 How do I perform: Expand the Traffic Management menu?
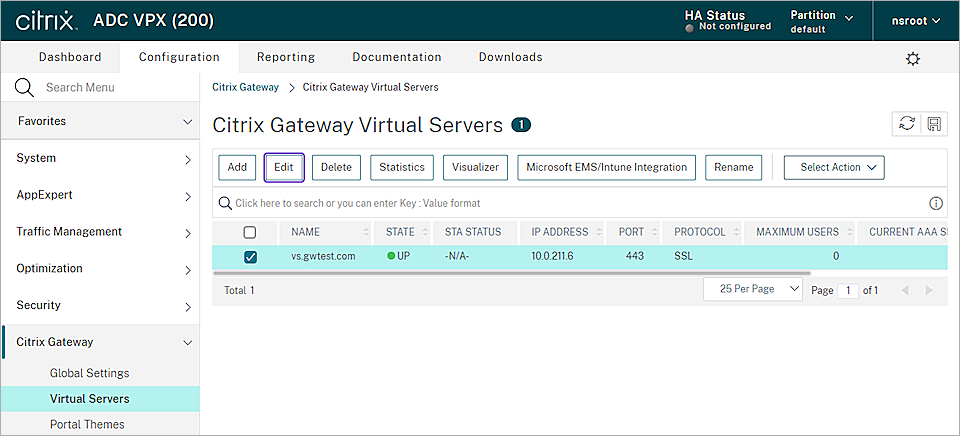point(100,232)
